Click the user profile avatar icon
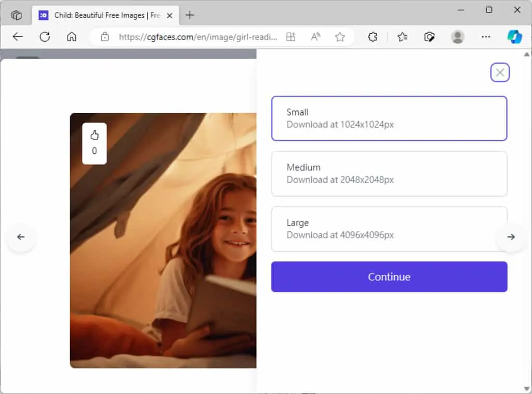This screenshot has width=532, height=394. 457,37
